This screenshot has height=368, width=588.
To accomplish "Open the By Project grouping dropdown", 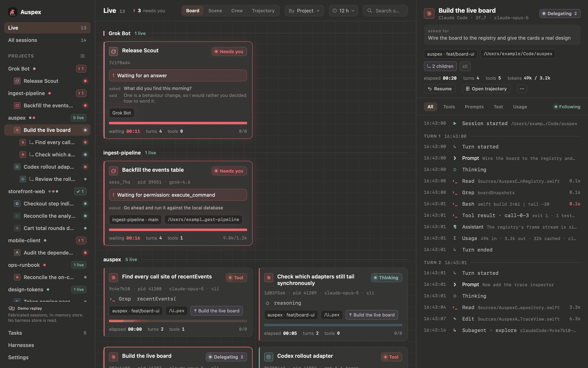I will pyautogui.click(x=304, y=10).
